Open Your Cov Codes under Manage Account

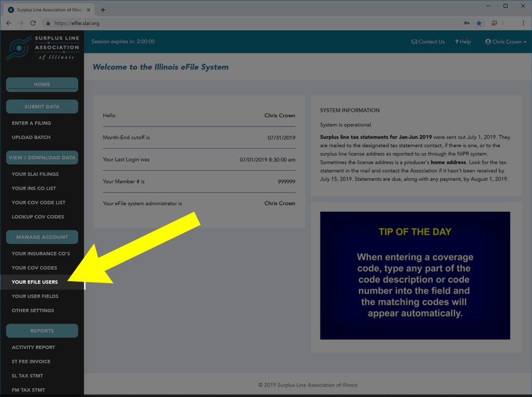34,268
